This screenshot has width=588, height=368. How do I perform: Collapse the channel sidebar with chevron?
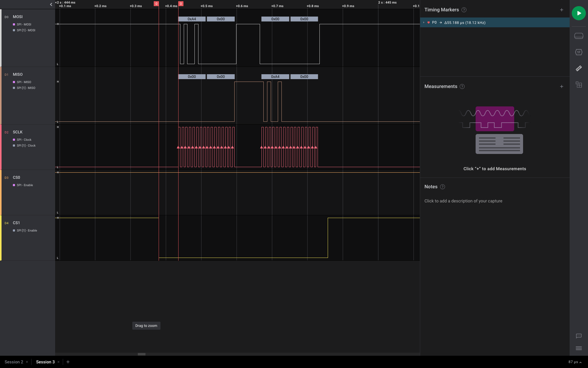(x=51, y=4)
